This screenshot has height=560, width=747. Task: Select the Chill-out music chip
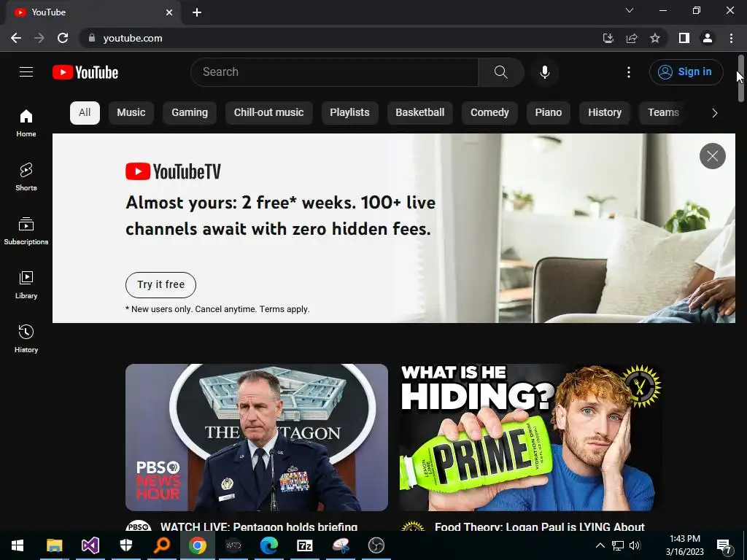tap(268, 113)
